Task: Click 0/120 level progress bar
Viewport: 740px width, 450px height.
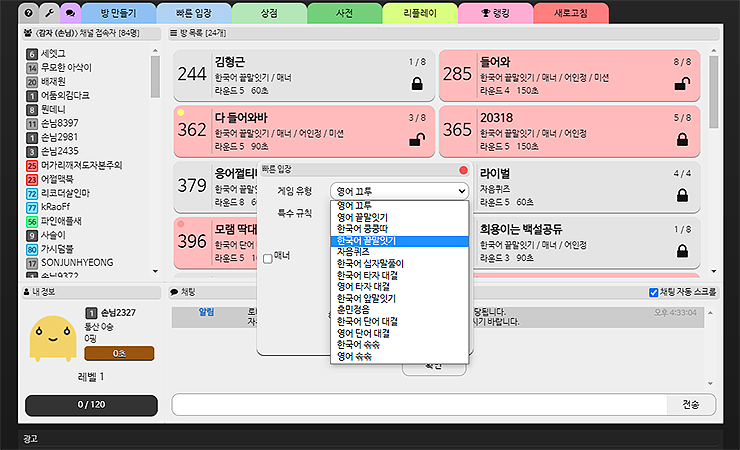Action: (x=91, y=405)
